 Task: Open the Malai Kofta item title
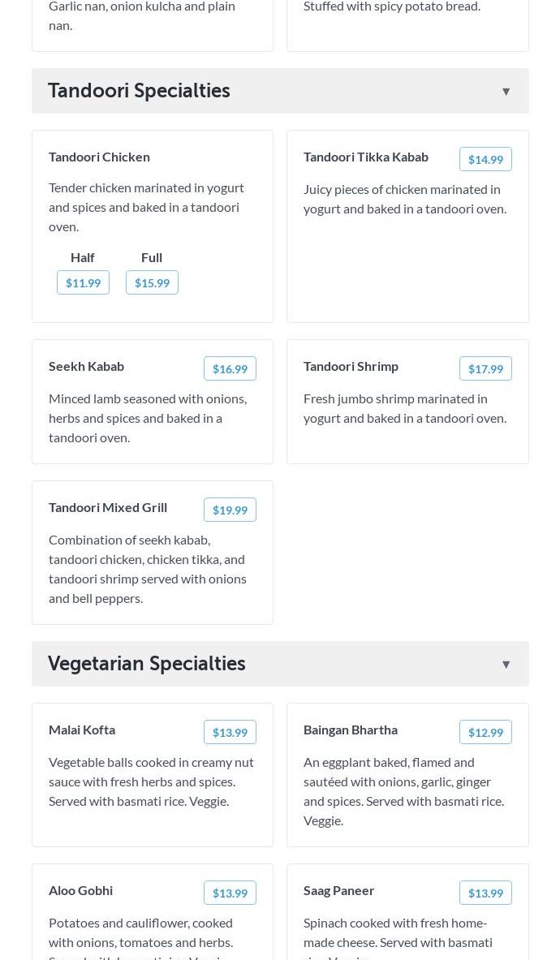tap(82, 730)
